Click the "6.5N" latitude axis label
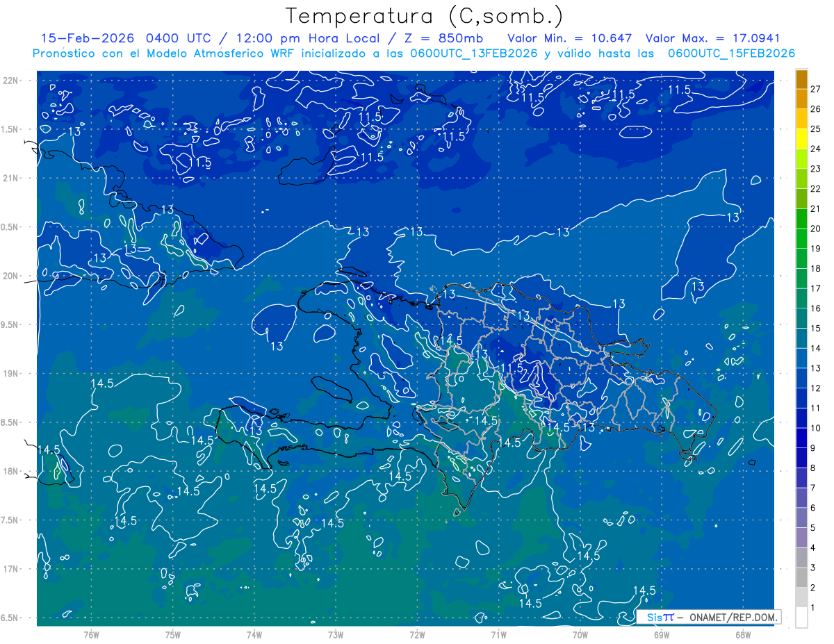 tap(10, 618)
